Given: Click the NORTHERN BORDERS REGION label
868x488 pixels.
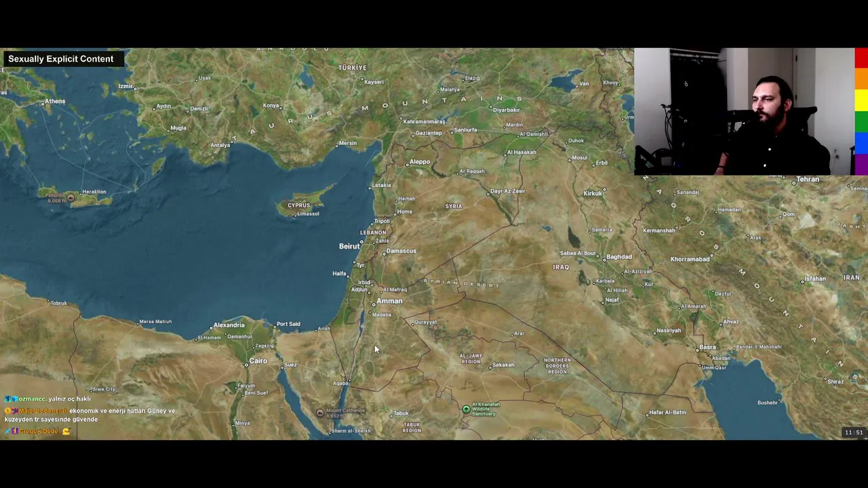Looking at the screenshot, I should tap(557, 366).
